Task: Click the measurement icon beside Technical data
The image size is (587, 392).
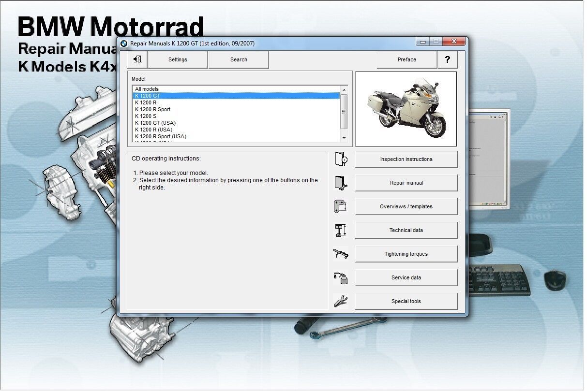Action: tap(341, 230)
